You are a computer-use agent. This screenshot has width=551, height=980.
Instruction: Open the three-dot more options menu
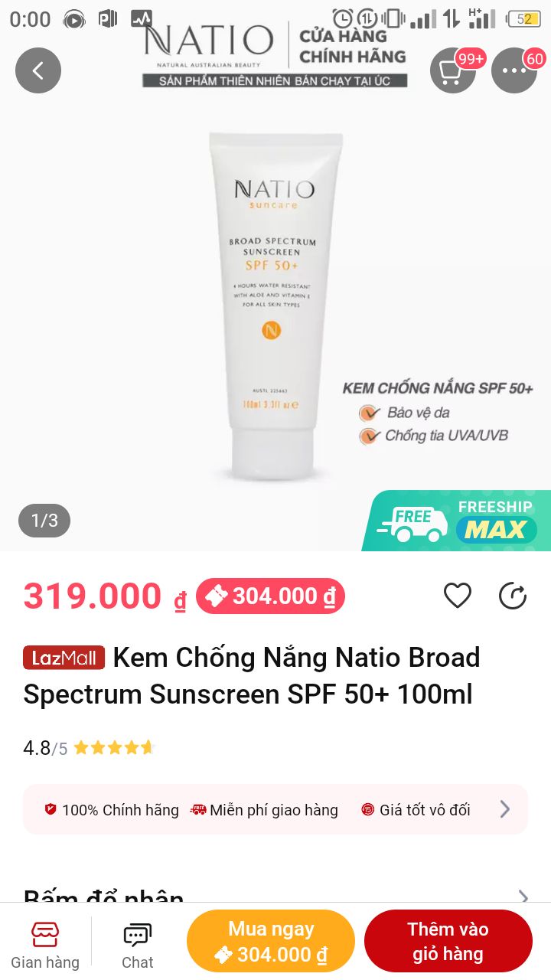point(514,70)
